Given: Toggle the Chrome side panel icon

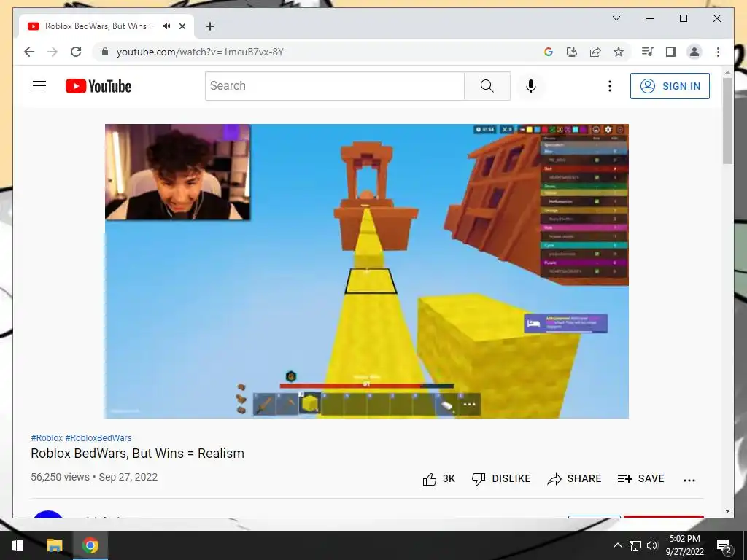Looking at the screenshot, I should pos(671,52).
